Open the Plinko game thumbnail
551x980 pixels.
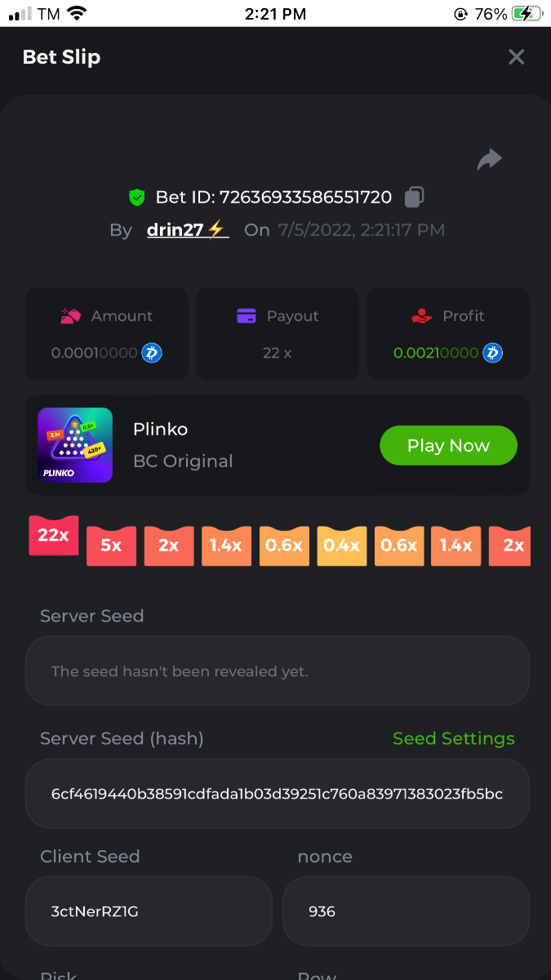(x=75, y=445)
